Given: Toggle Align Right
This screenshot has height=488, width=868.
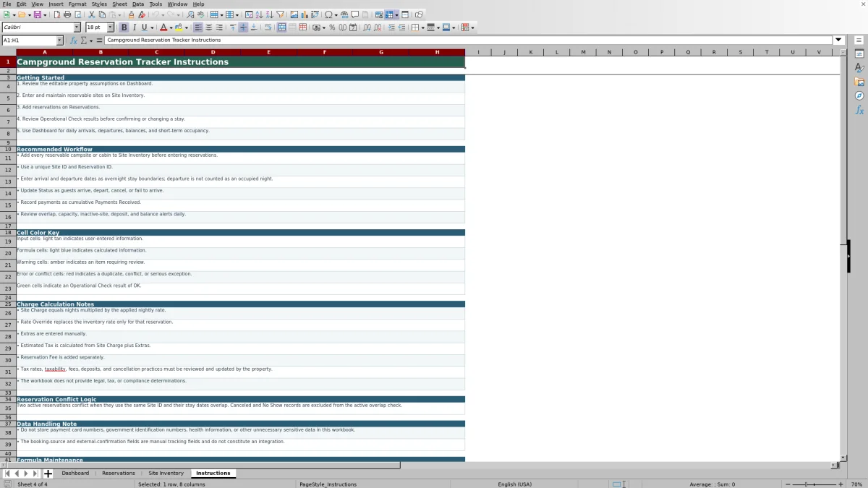Looking at the screenshot, I should (218, 27).
